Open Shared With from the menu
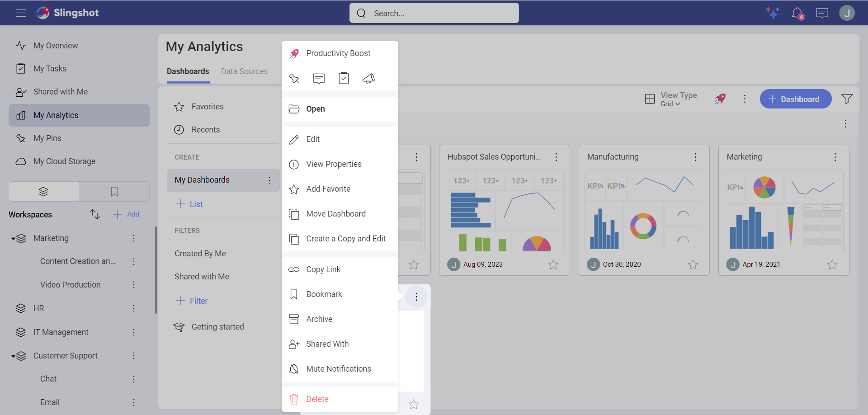Image resolution: width=868 pixels, height=415 pixels. coord(340,344)
